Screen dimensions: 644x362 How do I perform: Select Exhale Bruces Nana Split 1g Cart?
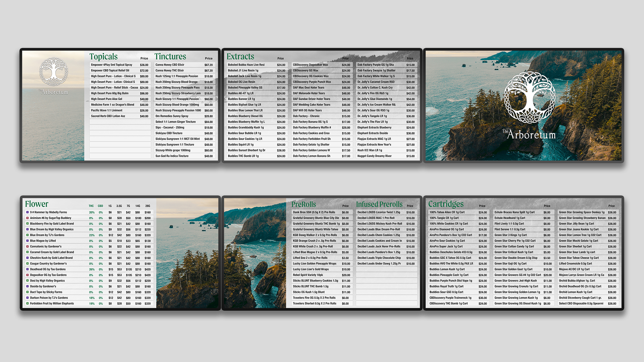[x=523, y=212]
